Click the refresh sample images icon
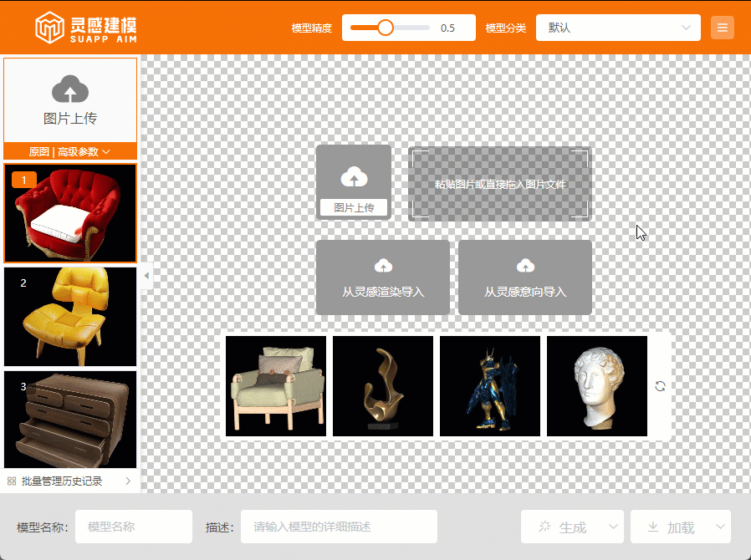The height and width of the screenshot is (560, 751). pyautogui.click(x=660, y=386)
